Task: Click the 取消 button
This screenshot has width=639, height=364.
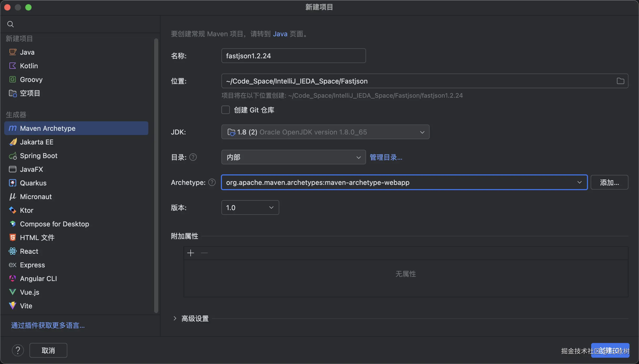Action: coord(48,350)
